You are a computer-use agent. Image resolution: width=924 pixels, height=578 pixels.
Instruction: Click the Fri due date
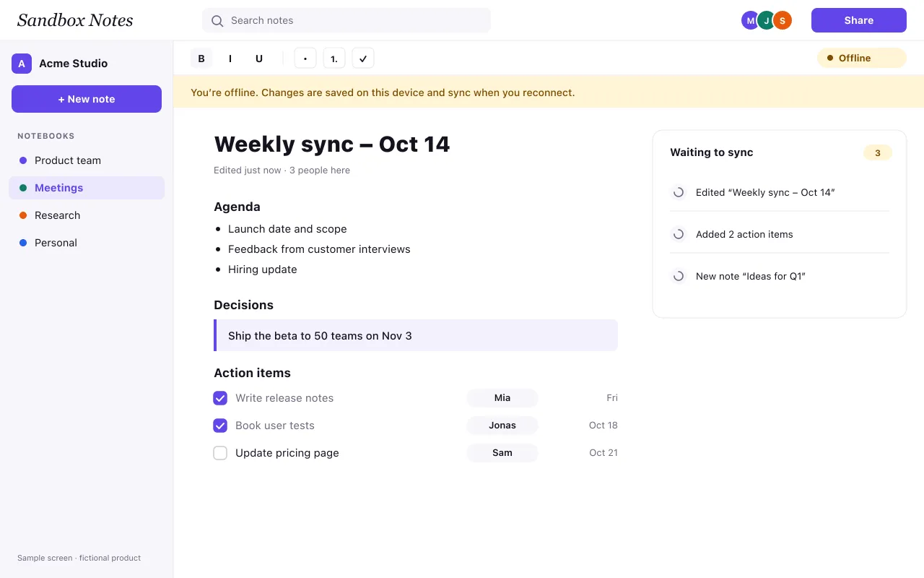pos(612,398)
